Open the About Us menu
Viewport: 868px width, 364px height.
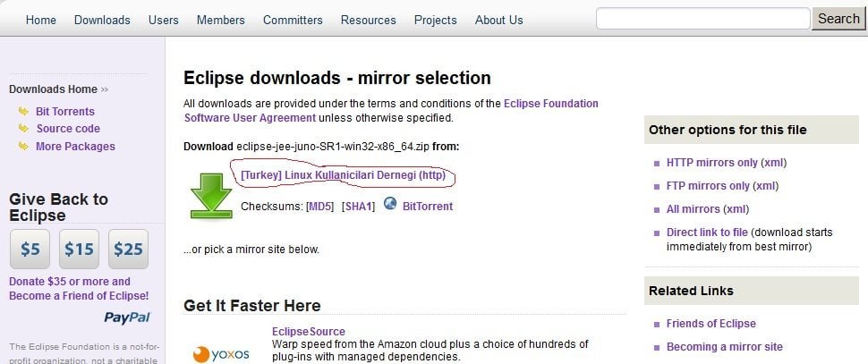[x=498, y=20]
